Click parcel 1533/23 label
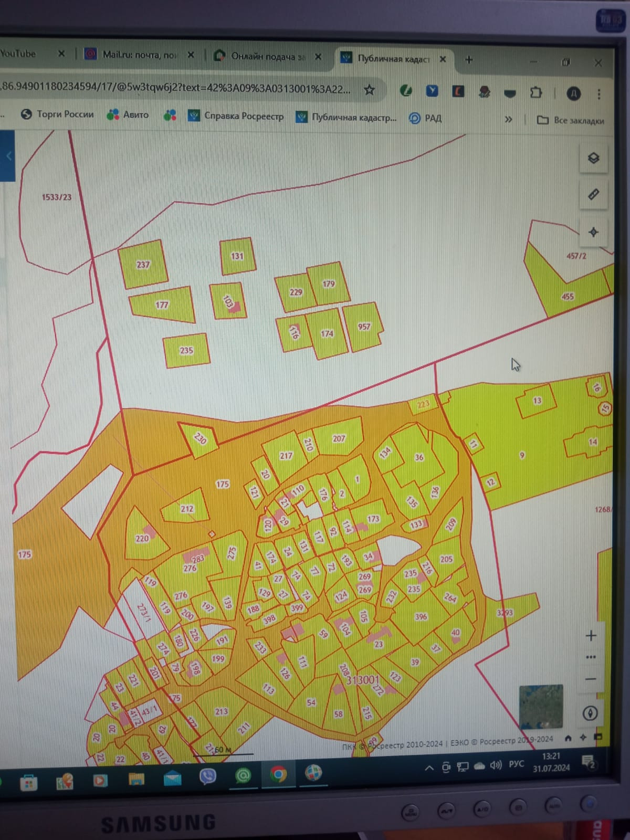The width and height of the screenshot is (630, 840). (57, 197)
